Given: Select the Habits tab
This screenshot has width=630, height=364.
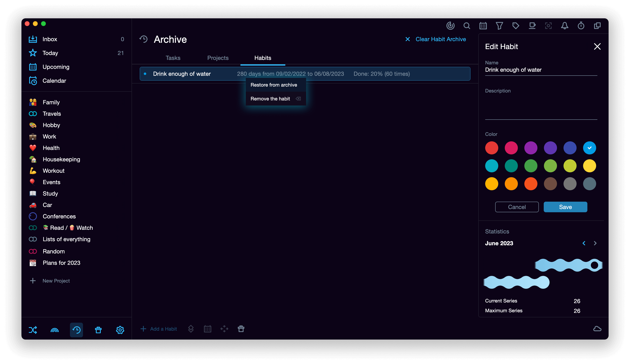Looking at the screenshot, I should (x=263, y=58).
